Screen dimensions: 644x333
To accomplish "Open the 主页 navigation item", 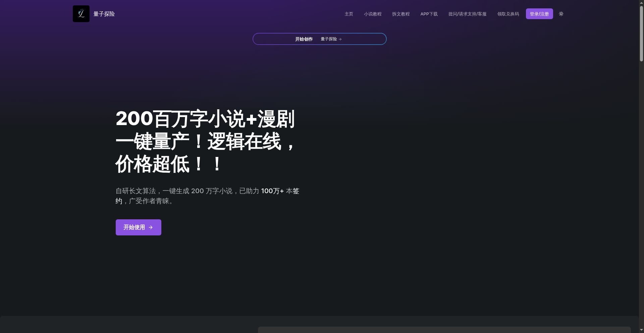I will [x=348, y=14].
